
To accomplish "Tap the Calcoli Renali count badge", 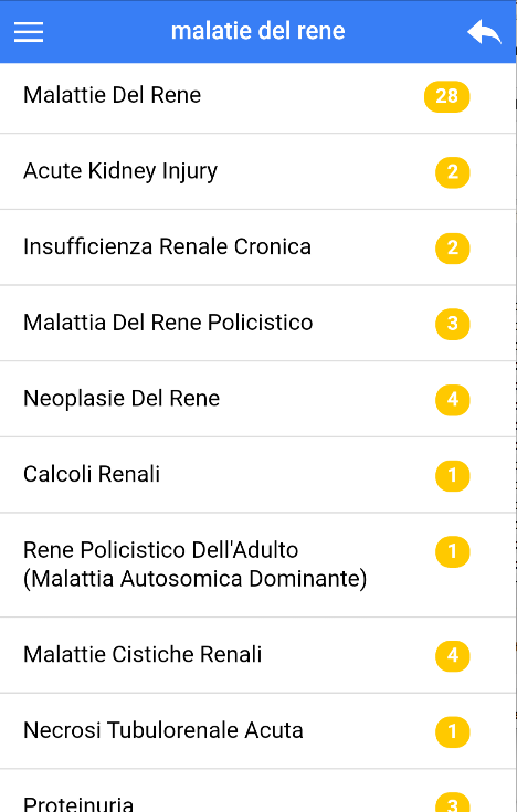I will [452, 476].
